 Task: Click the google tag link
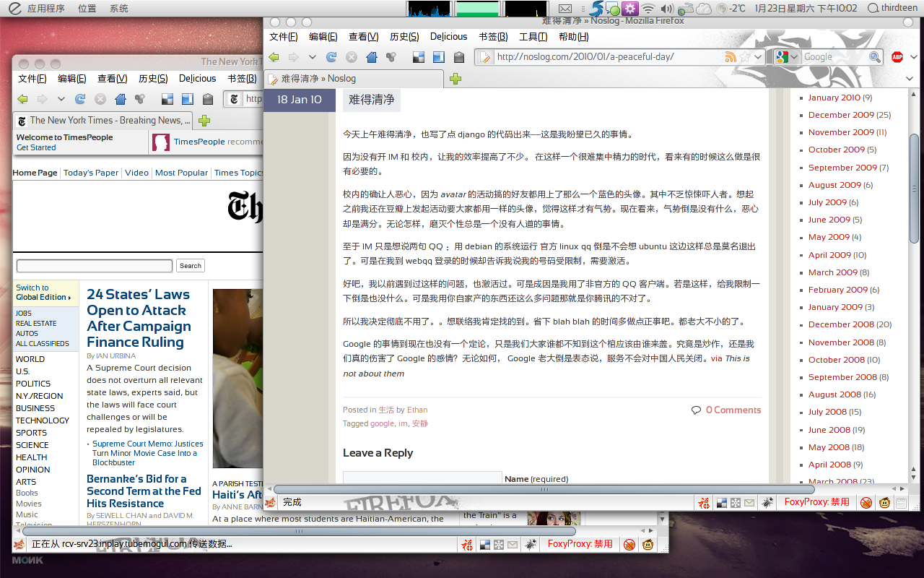pos(382,423)
